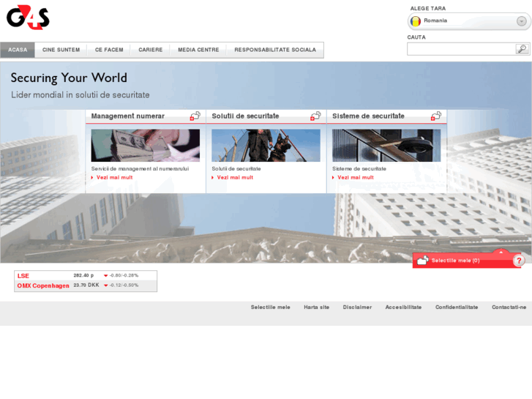Screen dimensions: 532x399
Task: Click the 282.40 p price value
Action: tap(83, 275)
